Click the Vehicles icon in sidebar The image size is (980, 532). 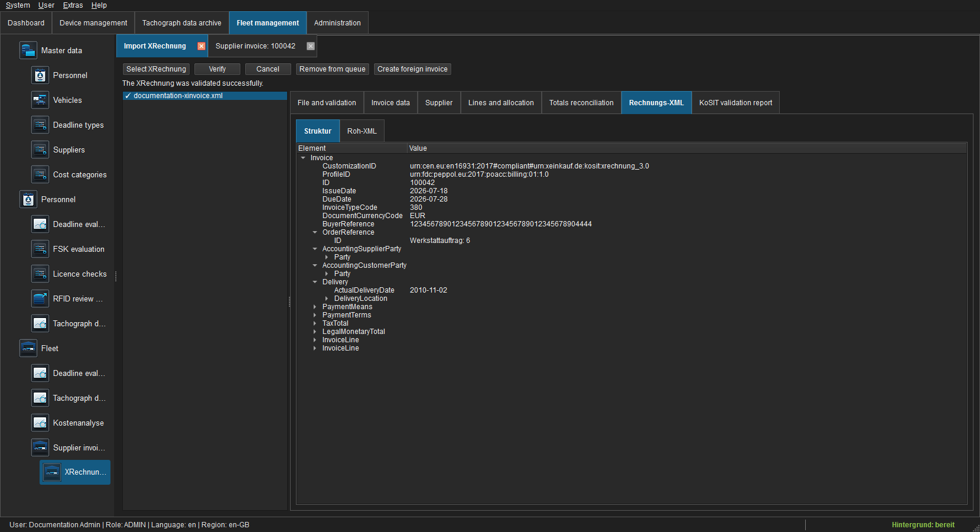coord(40,100)
